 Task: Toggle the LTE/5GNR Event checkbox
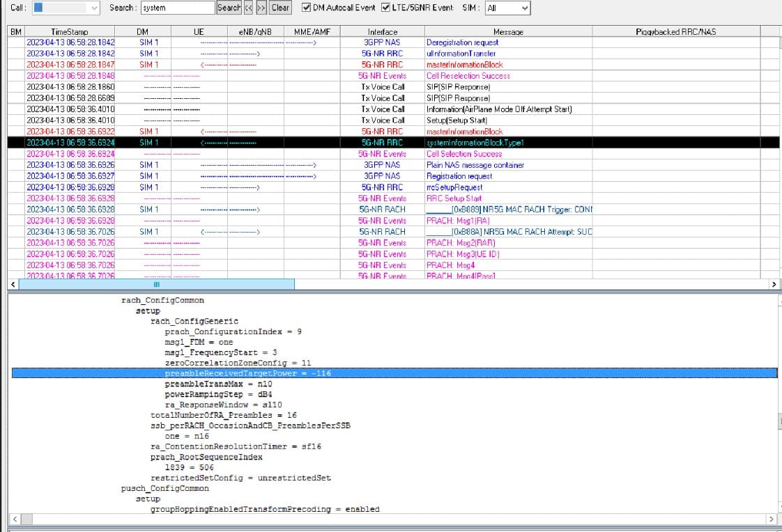pos(385,8)
